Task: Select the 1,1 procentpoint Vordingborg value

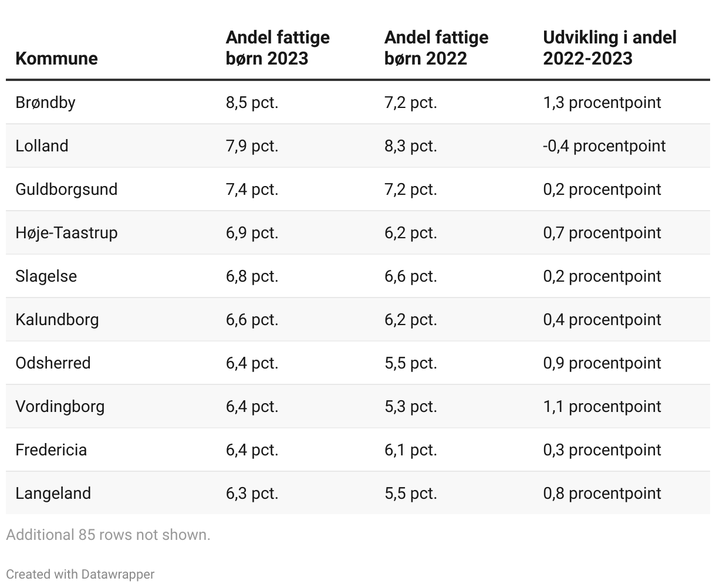Action: click(602, 406)
